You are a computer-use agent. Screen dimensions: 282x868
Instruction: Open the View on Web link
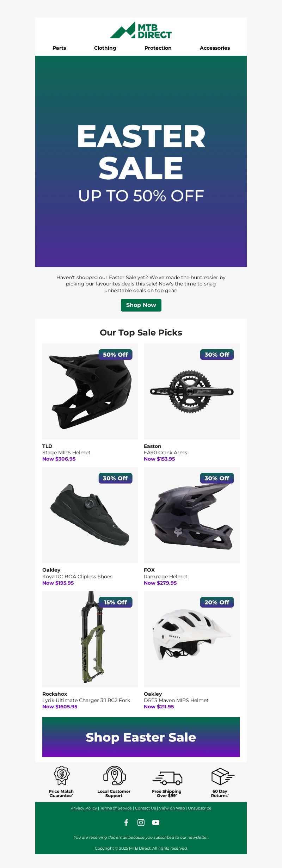(x=172, y=808)
